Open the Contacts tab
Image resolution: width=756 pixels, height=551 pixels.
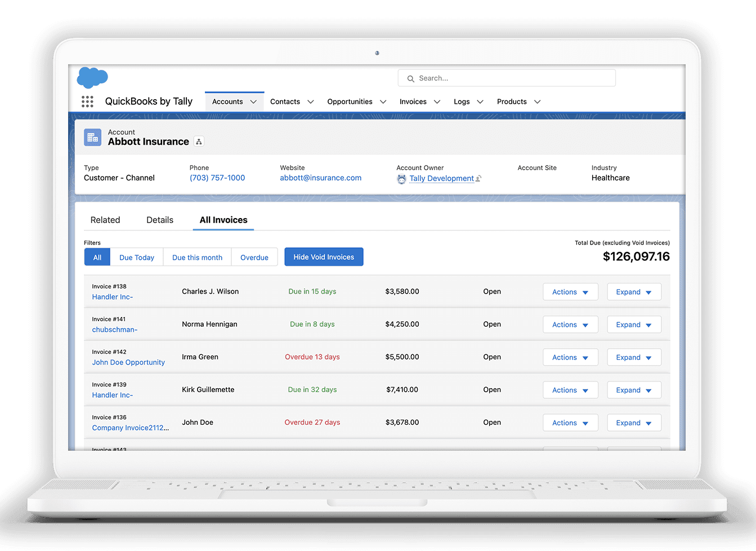(x=285, y=102)
